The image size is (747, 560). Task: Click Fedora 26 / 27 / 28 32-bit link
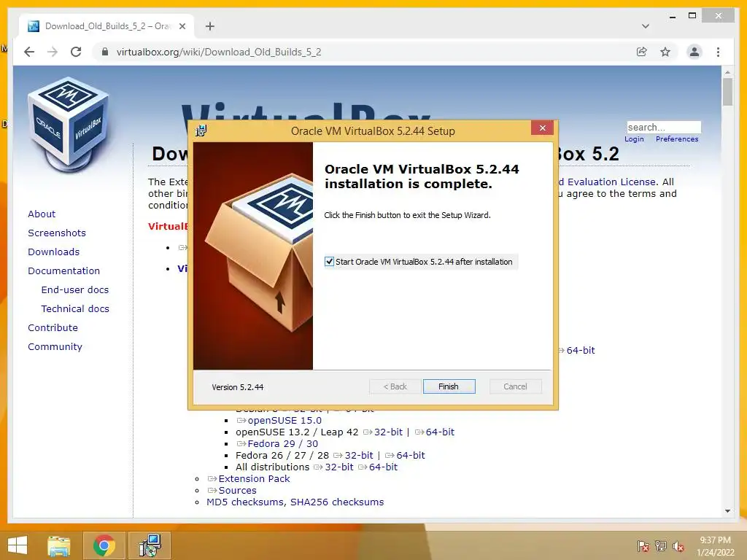coord(359,455)
